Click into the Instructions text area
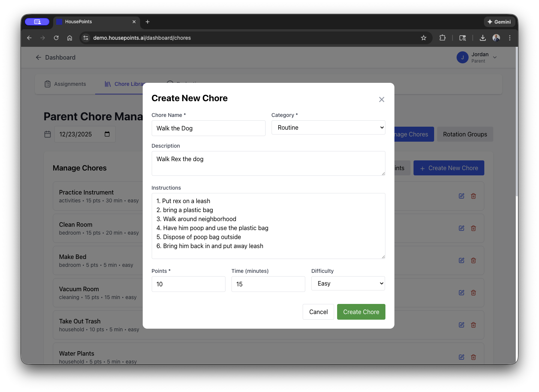Screen dimensions: 539x392 pos(268,226)
